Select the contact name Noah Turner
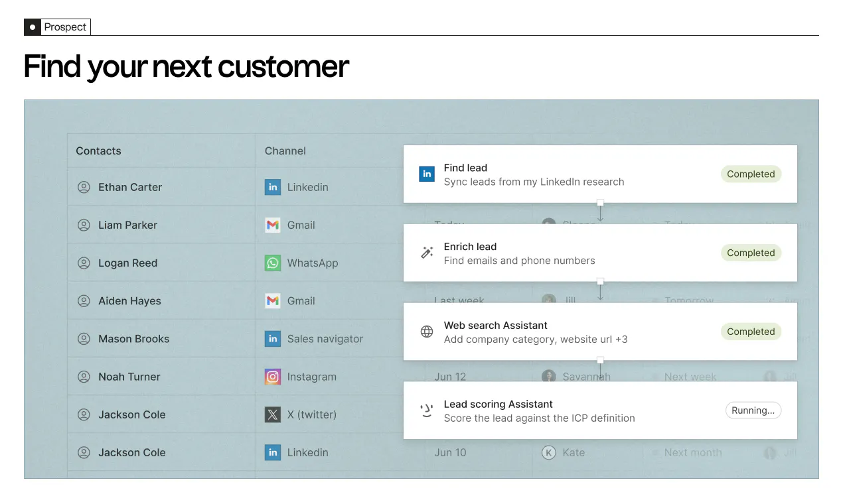This screenshot has height=504, width=843. coord(129,377)
